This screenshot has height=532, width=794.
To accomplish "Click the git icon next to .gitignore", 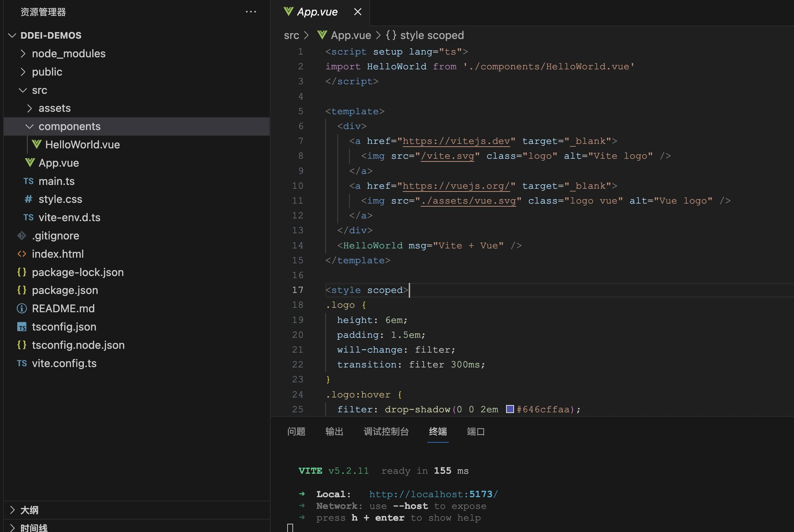I will tap(22, 236).
